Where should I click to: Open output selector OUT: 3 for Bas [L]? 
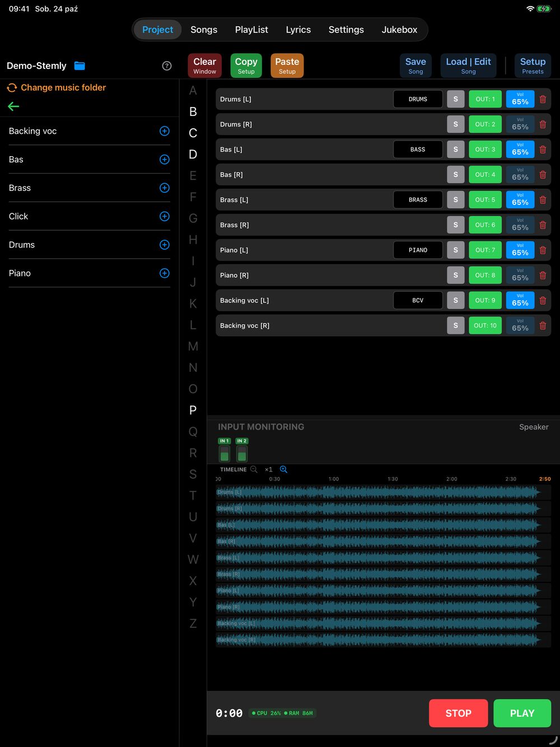(x=485, y=150)
